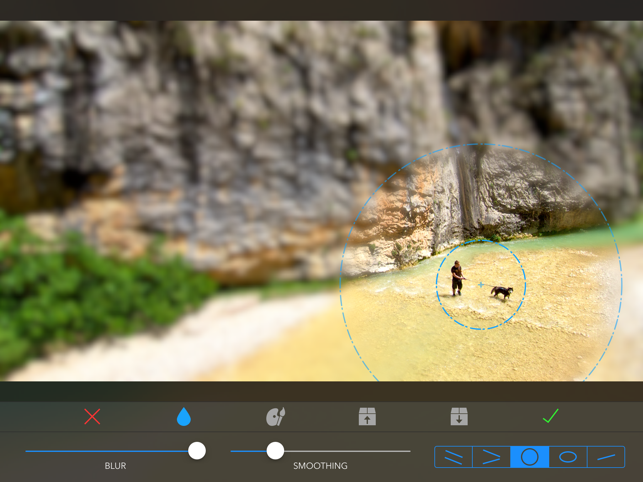This screenshot has width=643, height=482.
Task: Cancel the edit with the red X
Action: coord(92,416)
